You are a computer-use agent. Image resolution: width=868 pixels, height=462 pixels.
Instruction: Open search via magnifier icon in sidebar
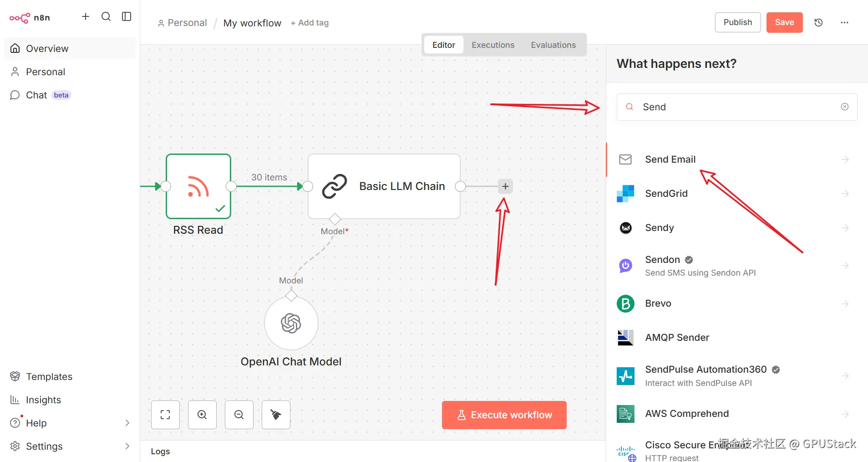pyautogui.click(x=106, y=17)
